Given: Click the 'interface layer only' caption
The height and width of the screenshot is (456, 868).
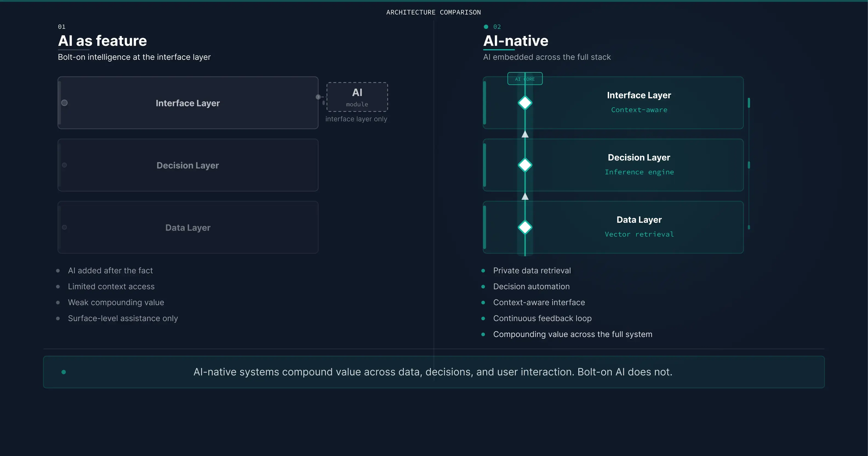Looking at the screenshot, I should 356,119.
